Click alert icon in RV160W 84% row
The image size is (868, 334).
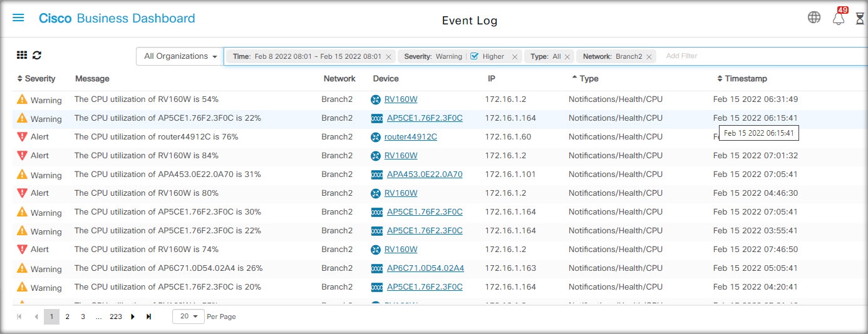coord(22,155)
